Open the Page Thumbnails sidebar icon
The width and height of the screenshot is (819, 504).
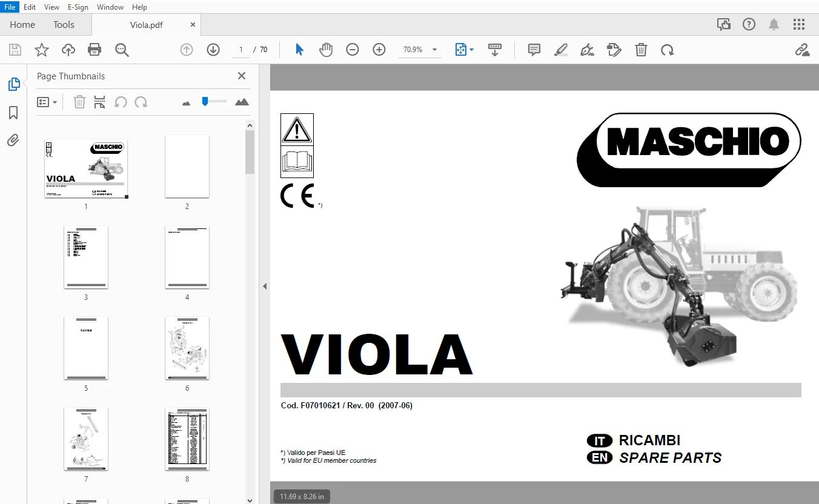click(13, 85)
